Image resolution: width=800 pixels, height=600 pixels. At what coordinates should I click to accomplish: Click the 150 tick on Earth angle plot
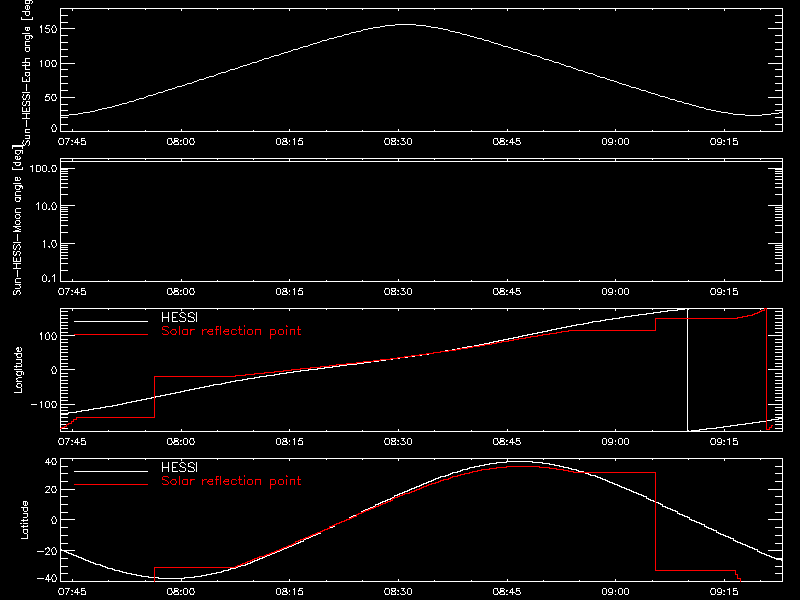49,29
